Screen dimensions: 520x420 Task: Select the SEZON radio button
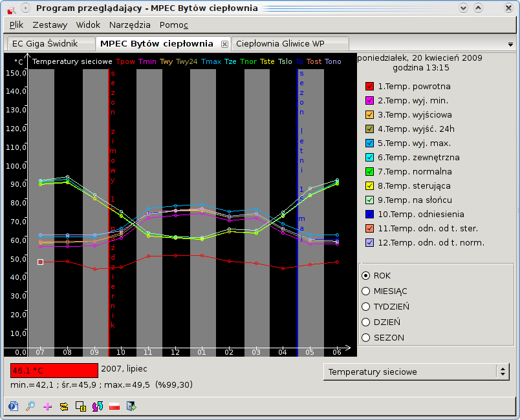point(366,337)
